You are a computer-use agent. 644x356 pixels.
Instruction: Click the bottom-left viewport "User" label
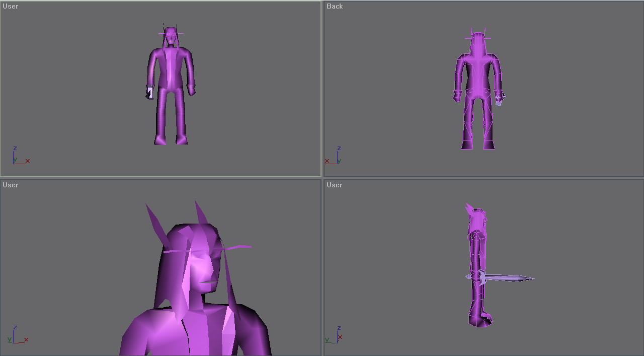11,185
